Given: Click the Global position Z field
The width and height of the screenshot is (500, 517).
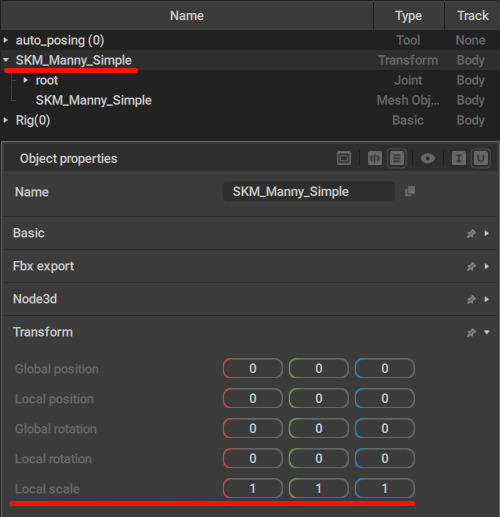Looking at the screenshot, I should click(385, 368).
